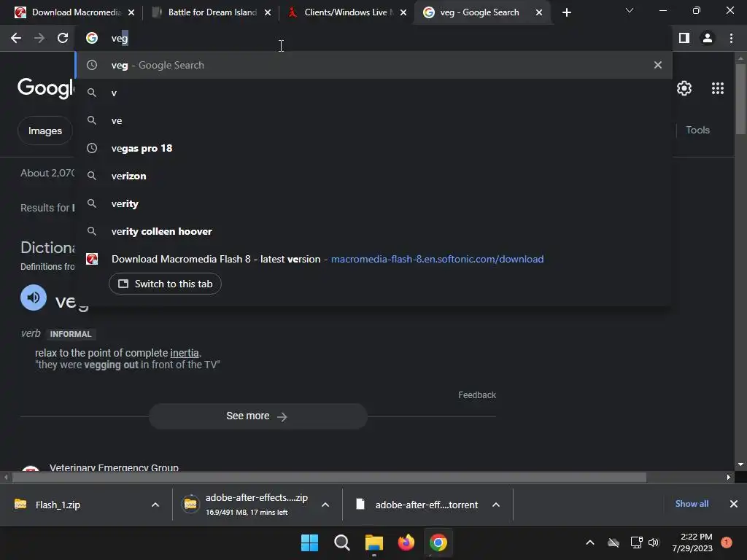This screenshot has height=560, width=747.
Task: Pick the 'vegas pro 18' suggestion
Action: (x=373, y=148)
